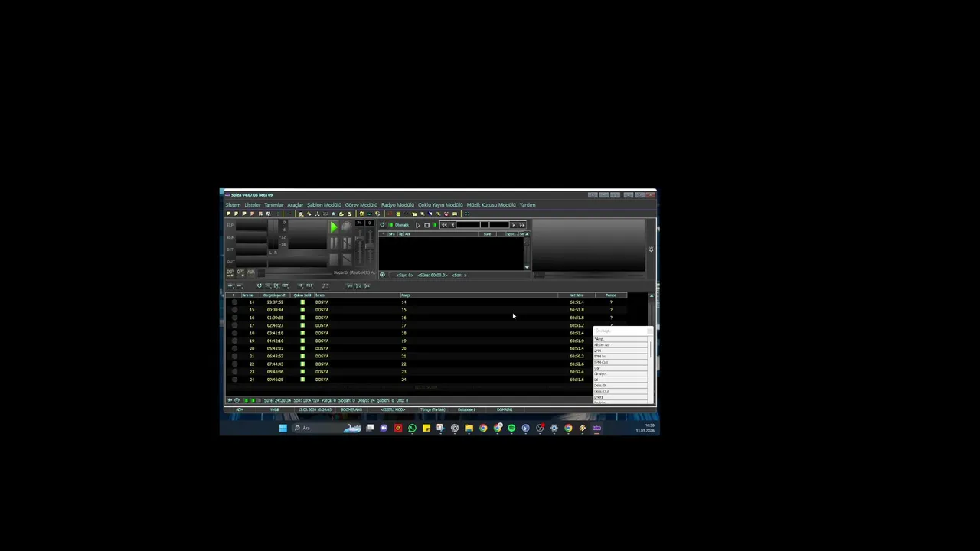Adjust the right volume fader showing 0
Viewport: 980px width, 551px height.
click(370, 246)
